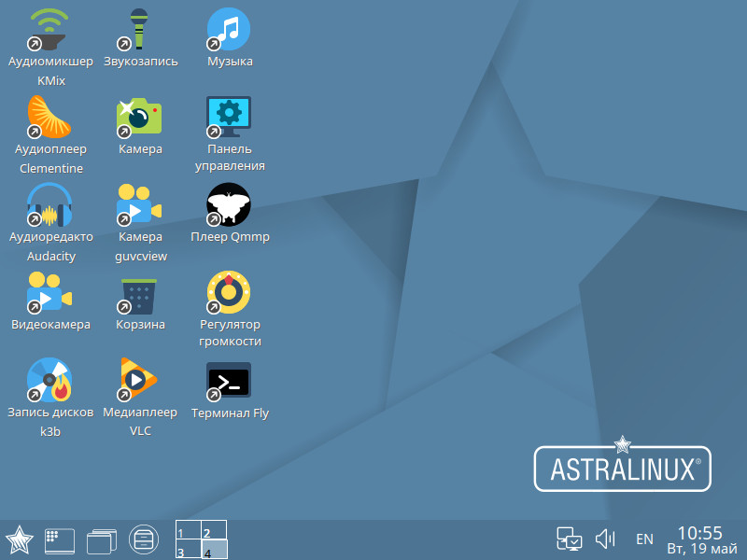
Task: Launch Audacity headphones icon
Action: click(x=49, y=204)
